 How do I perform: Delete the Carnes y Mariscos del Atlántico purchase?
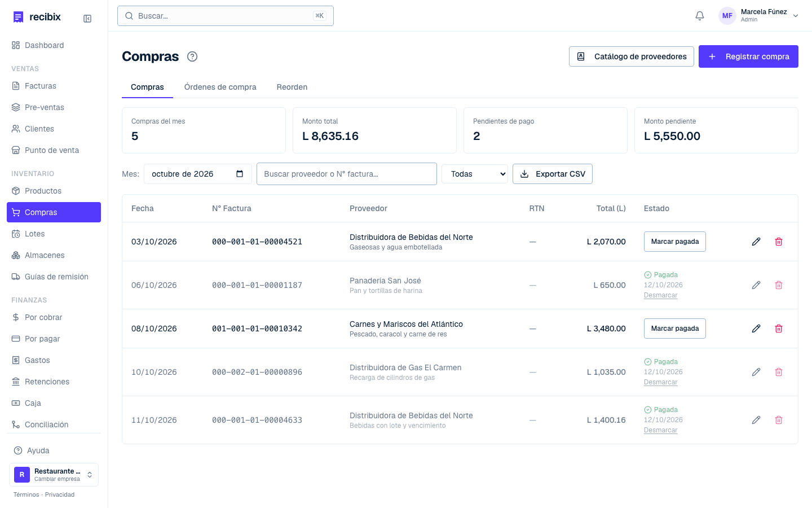tap(779, 329)
